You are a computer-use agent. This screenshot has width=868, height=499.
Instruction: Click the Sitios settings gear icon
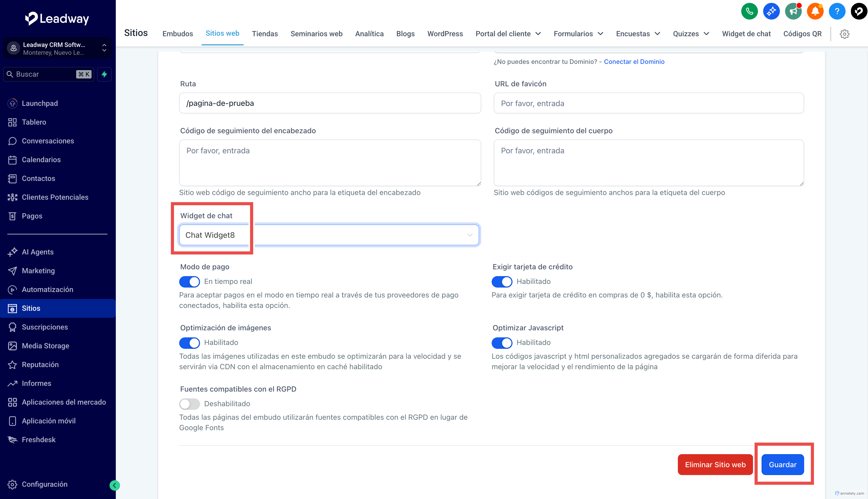[x=844, y=34]
